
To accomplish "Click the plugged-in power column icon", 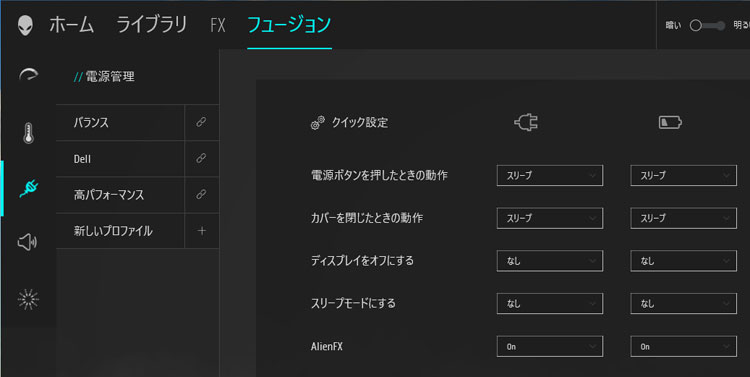I will 526,122.
